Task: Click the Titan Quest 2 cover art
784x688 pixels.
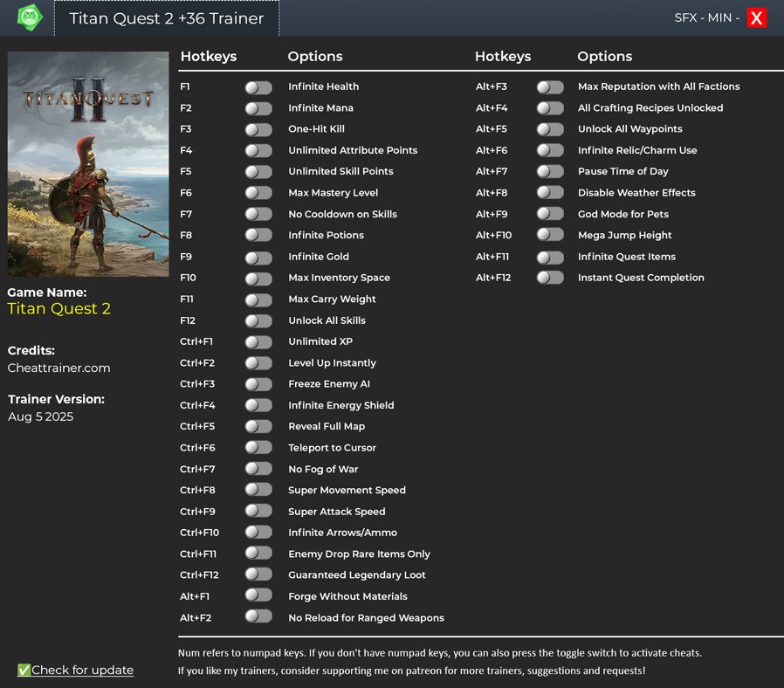Action: click(88, 164)
